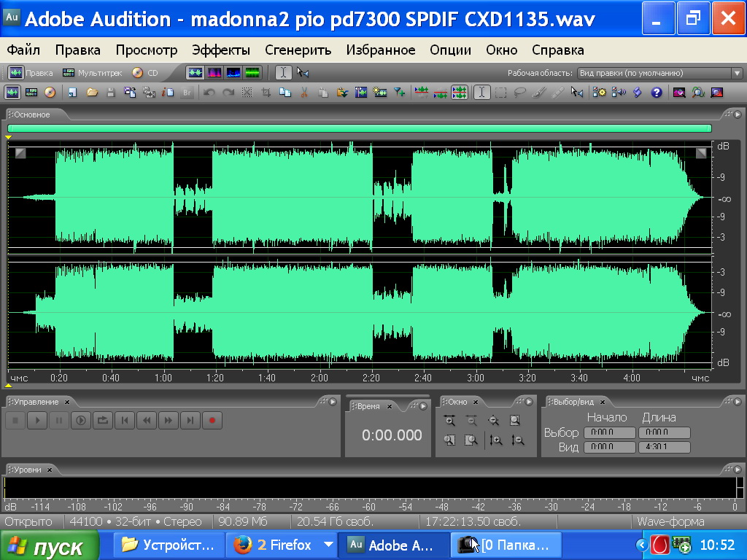This screenshot has height=560, width=747.
Task: Cut the selection with the scissors icon
Action: click(304, 93)
